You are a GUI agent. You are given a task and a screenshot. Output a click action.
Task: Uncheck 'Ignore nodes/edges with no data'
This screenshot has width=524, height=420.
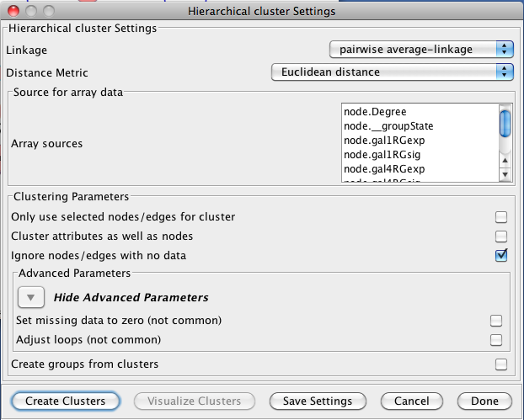coord(501,255)
